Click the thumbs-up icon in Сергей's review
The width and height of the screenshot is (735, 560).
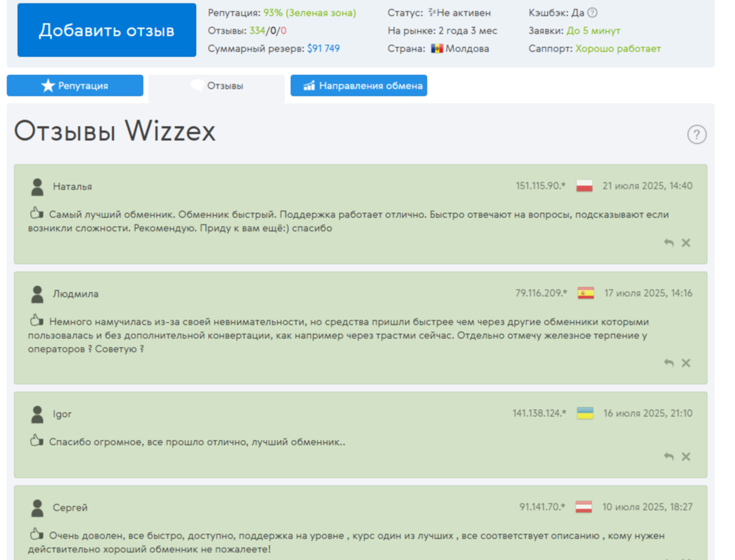tap(36, 535)
